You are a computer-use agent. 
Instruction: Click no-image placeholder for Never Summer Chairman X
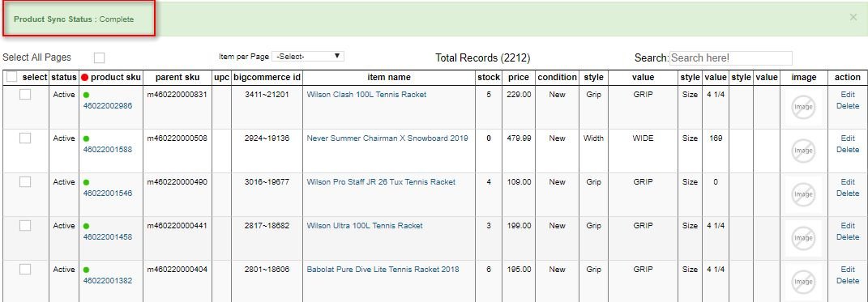point(803,151)
